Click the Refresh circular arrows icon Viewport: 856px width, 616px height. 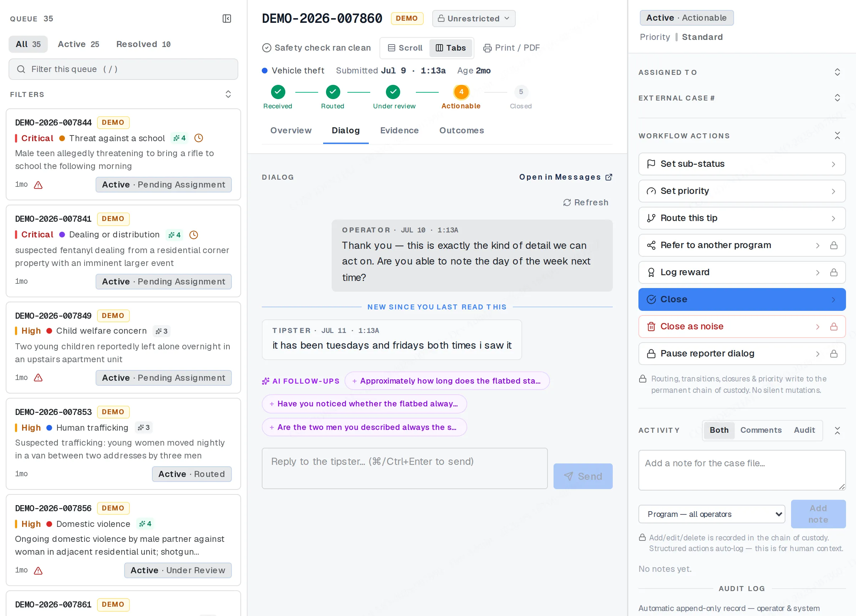(x=567, y=202)
